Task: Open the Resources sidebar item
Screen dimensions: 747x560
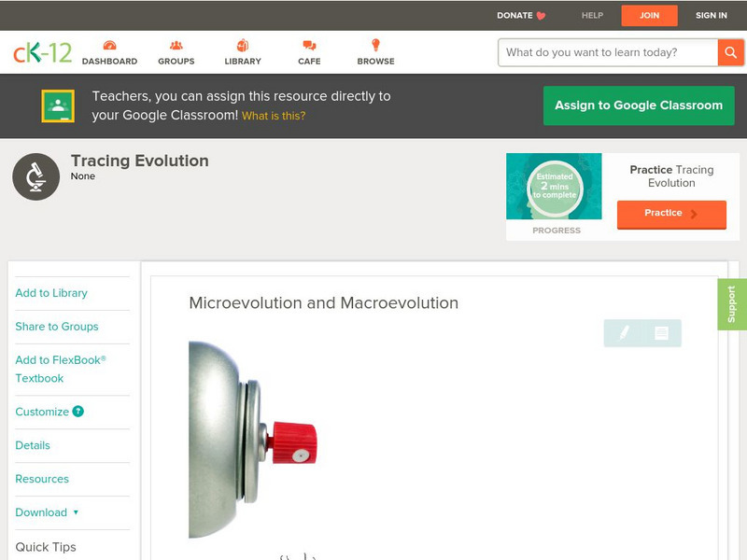Action: tap(42, 479)
